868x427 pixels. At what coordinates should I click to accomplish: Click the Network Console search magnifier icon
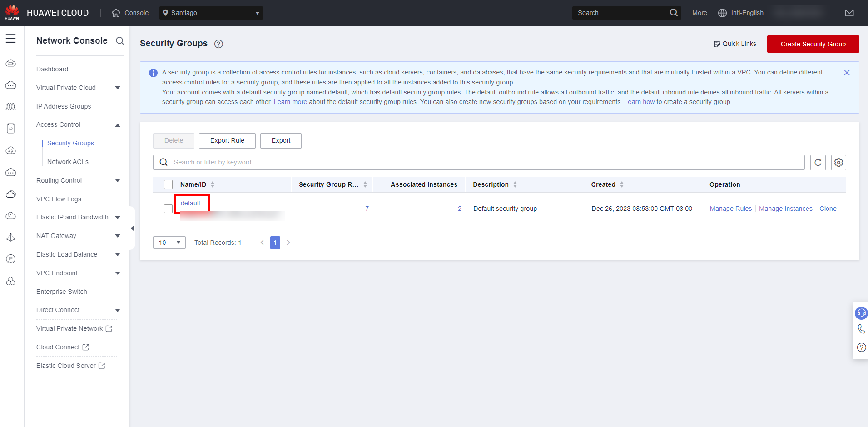[119, 41]
